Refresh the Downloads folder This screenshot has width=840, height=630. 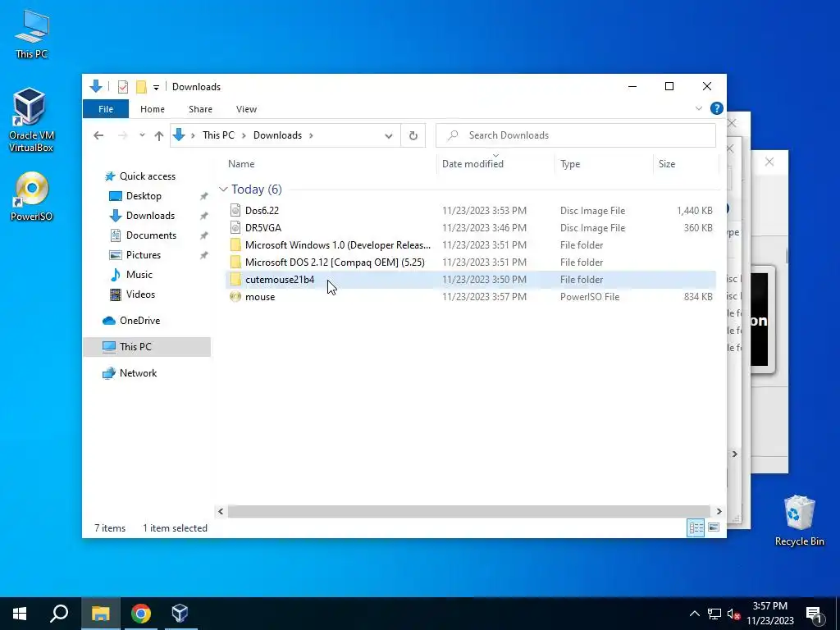click(413, 135)
